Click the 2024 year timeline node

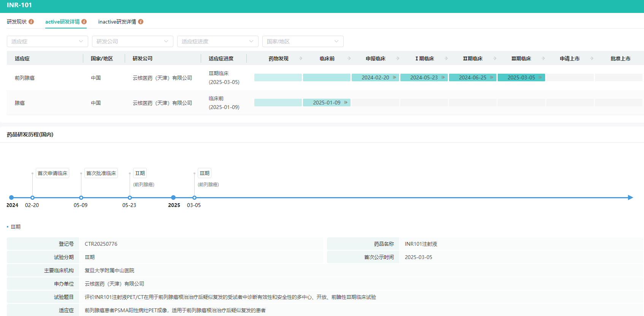pos(11,197)
